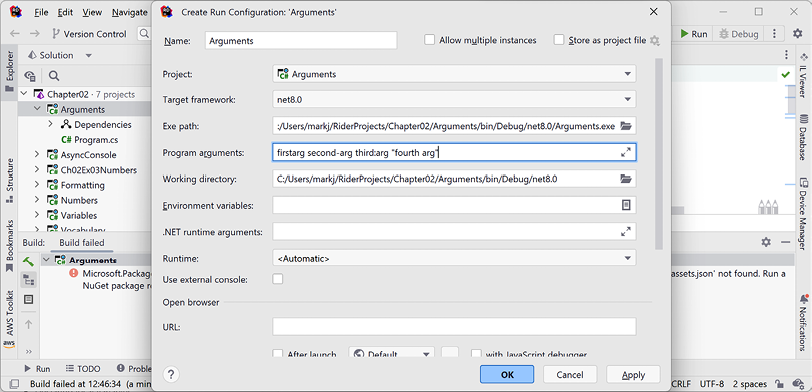812x392 pixels.
Task: Expand the AsyncConsole project node
Action: [37, 154]
